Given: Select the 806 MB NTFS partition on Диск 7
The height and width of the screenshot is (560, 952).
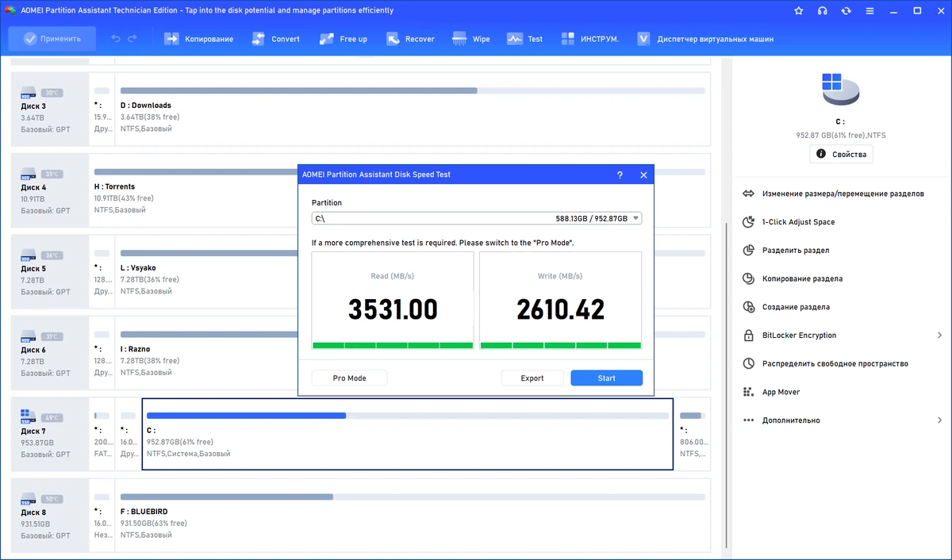Looking at the screenshot, I should pos(693,435).
